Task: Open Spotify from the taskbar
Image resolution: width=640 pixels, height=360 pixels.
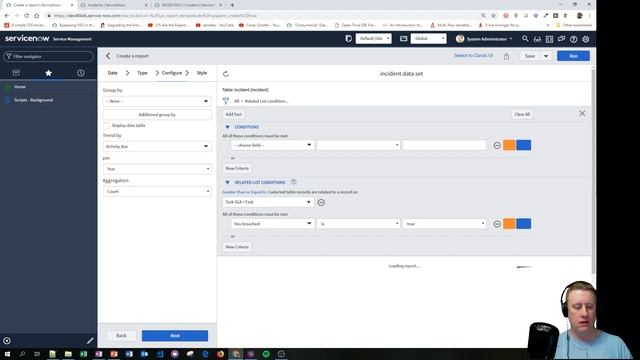Action: click(266, 354)
